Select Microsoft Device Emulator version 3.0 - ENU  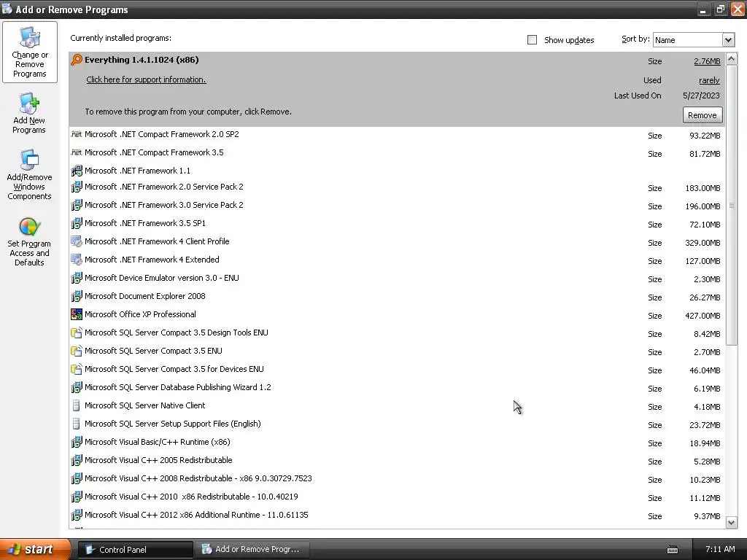point(397,278)
